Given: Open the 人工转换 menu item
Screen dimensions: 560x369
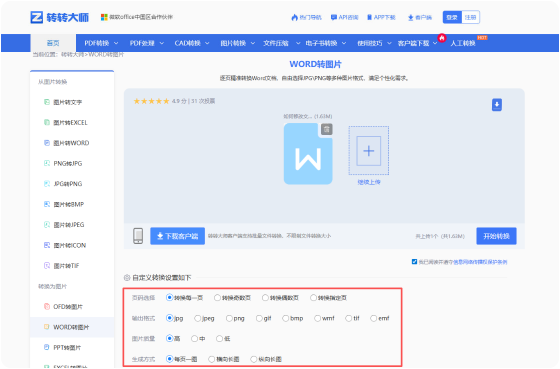Looking at the screenshot, I should point(462,43).
